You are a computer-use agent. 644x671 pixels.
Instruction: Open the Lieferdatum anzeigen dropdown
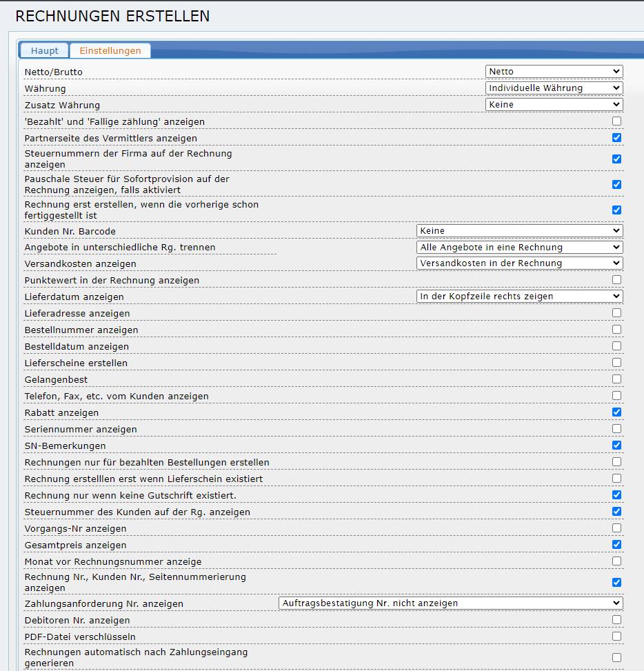point(519,297)
